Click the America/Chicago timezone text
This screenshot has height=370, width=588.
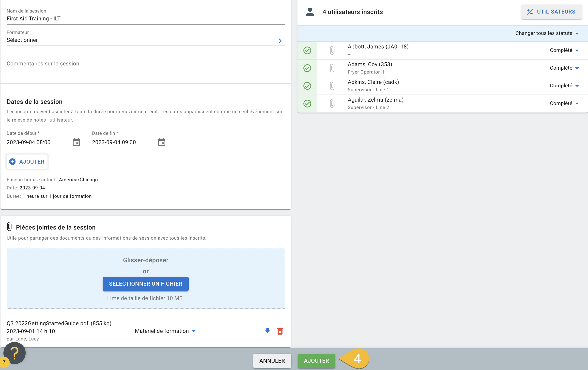[x=78, y=180]
